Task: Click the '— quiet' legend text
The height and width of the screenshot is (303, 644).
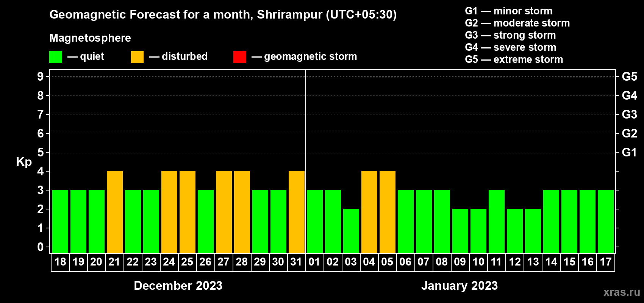Action: [x=86, y=57]
